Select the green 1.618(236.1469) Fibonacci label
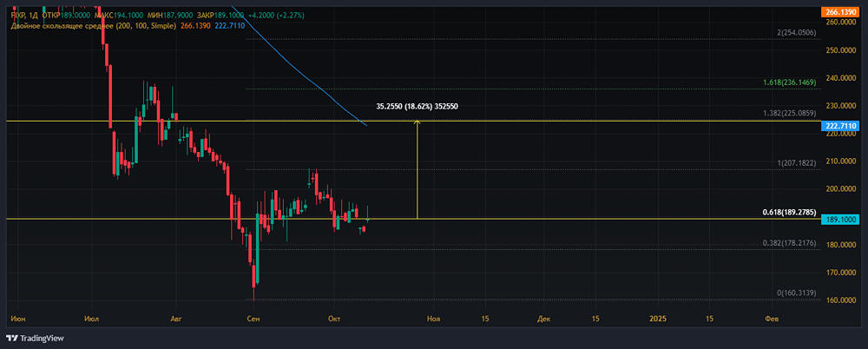This screenshot has height=349, width=868. click(789, 82)
